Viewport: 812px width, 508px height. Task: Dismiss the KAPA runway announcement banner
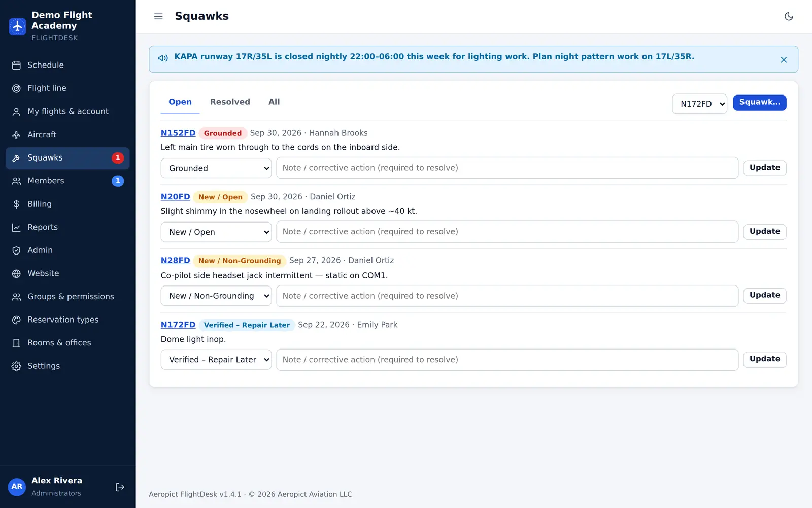coord(784,60)
